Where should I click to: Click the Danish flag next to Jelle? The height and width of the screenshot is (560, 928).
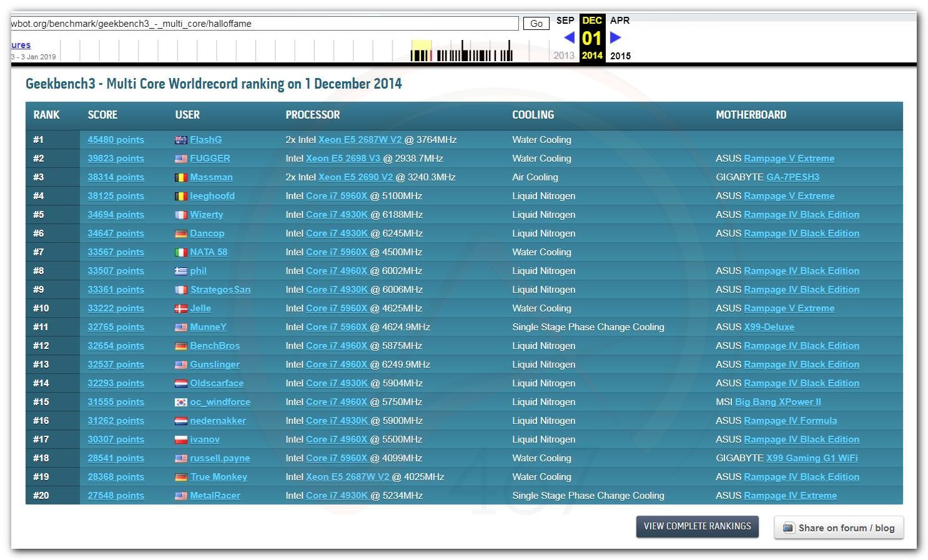(x=181, y=309)
